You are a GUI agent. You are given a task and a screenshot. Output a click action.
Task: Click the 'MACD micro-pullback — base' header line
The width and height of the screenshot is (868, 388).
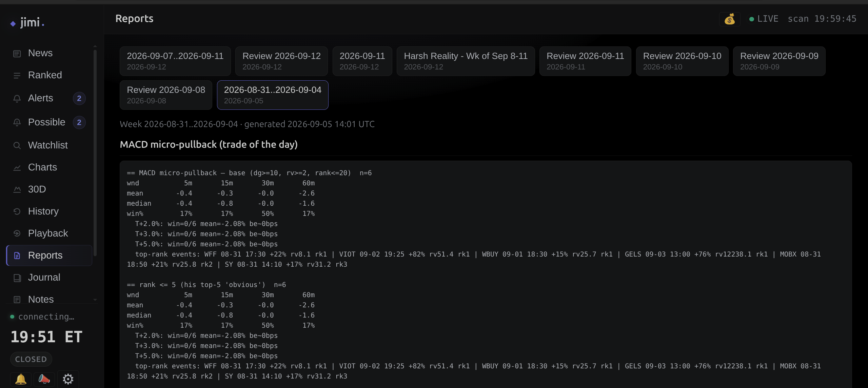click(x=249, y=173)
